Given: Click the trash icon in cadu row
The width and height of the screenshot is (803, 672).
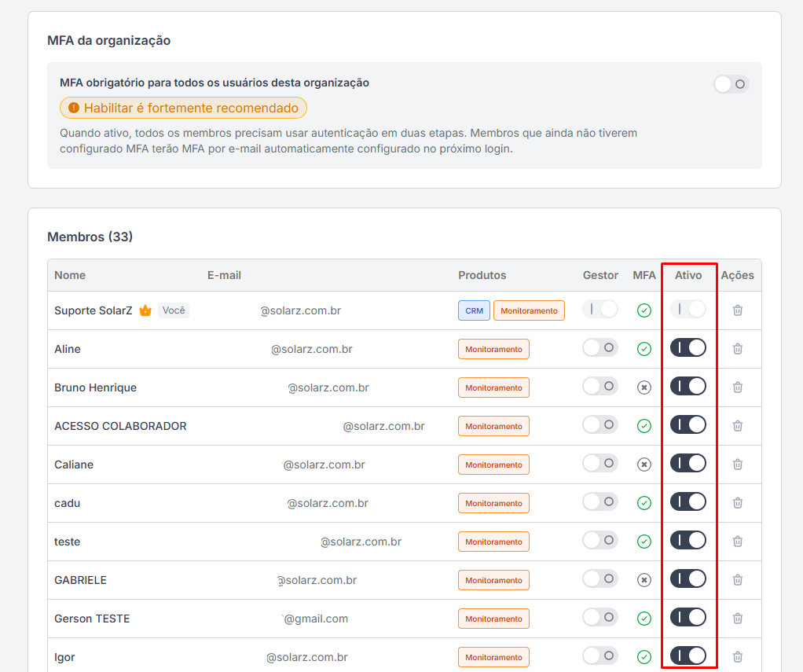Looking at the screenshot, I should point(738,503).
